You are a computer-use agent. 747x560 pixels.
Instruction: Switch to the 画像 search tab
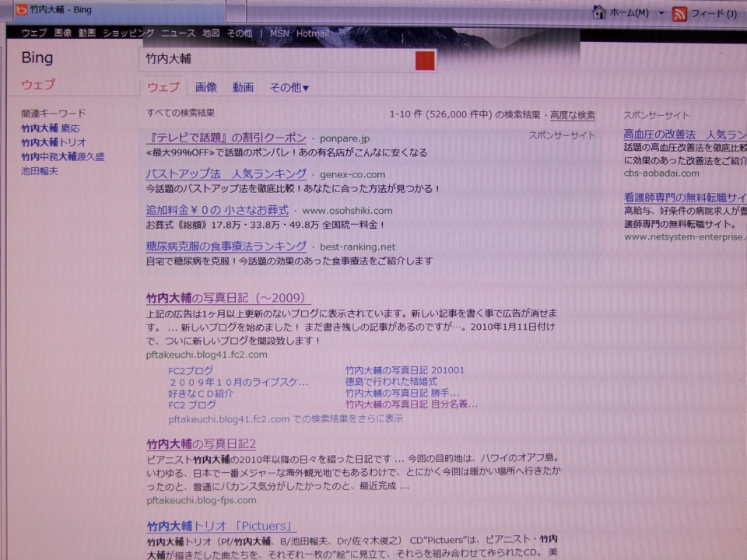(205, 87)
